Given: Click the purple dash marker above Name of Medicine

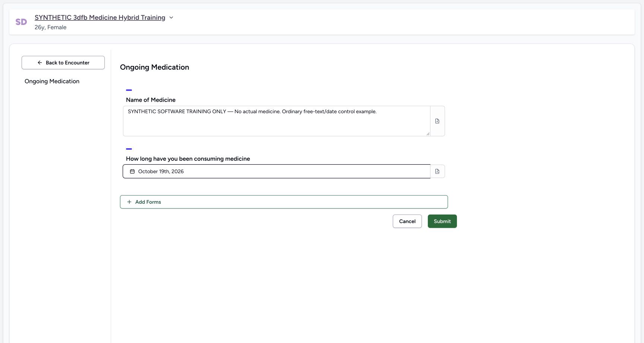Looking at the screenshot, I should 129,90.
